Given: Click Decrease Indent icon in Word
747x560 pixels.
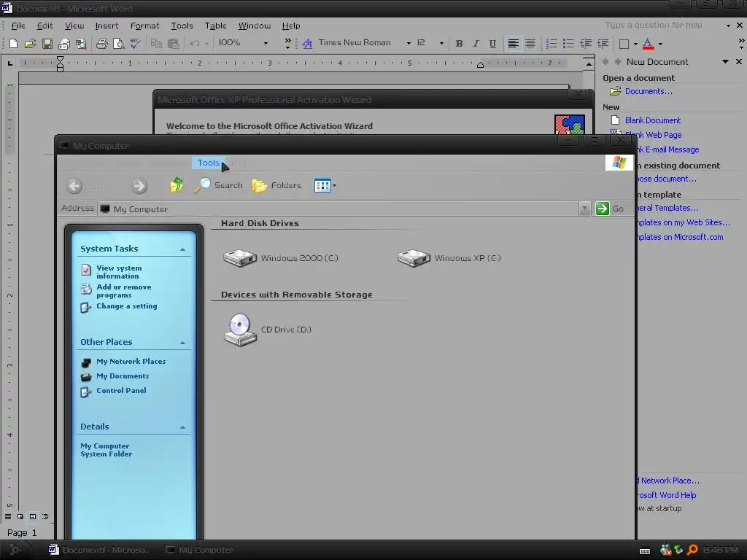Looking at the screenshot, I should 586,44.
